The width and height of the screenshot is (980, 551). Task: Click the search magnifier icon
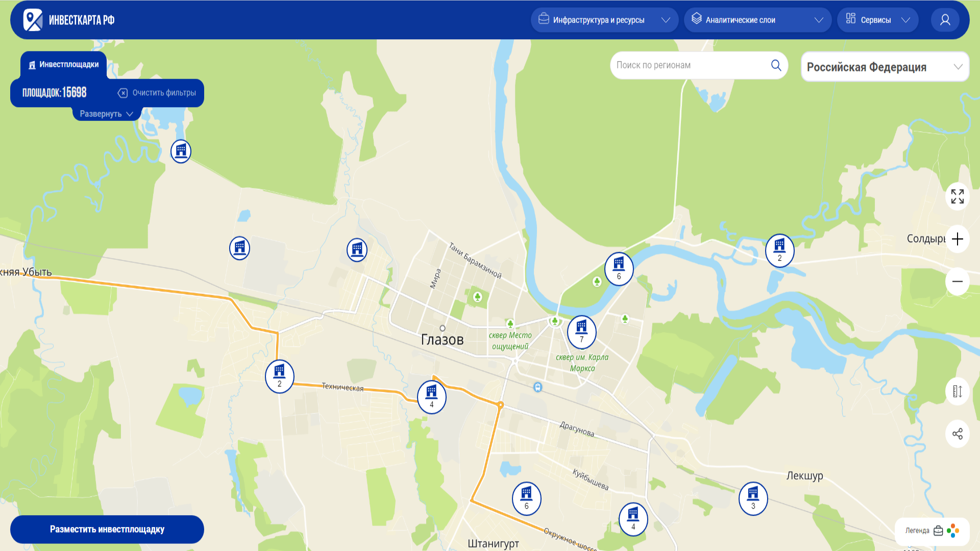pyautogui.click(x=776, y=65)
